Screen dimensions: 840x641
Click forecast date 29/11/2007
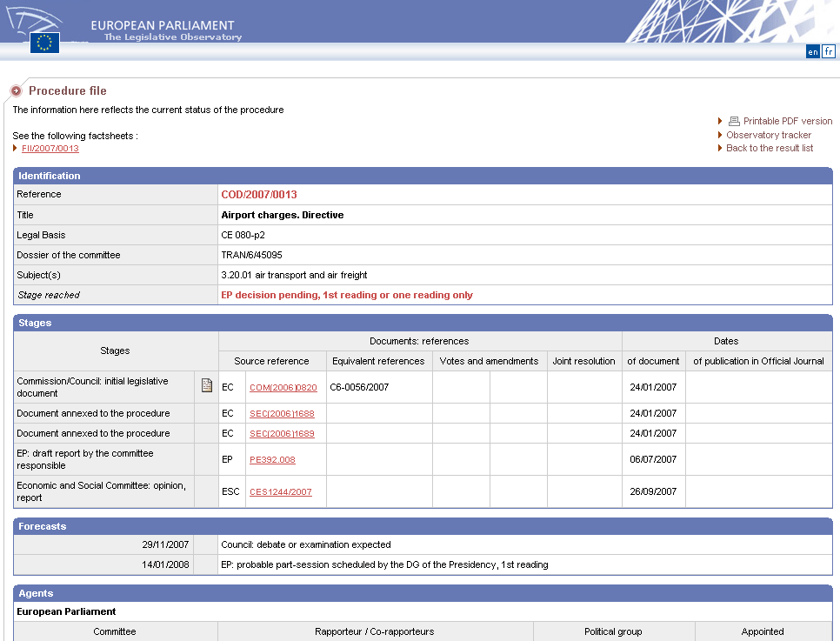(165, 544)
